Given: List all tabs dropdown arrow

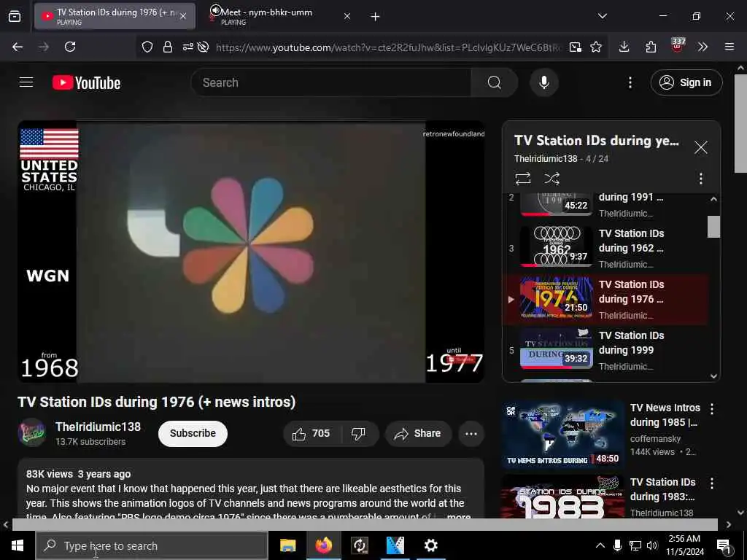Looking at the screenshot, I should [x=602, y=16].
